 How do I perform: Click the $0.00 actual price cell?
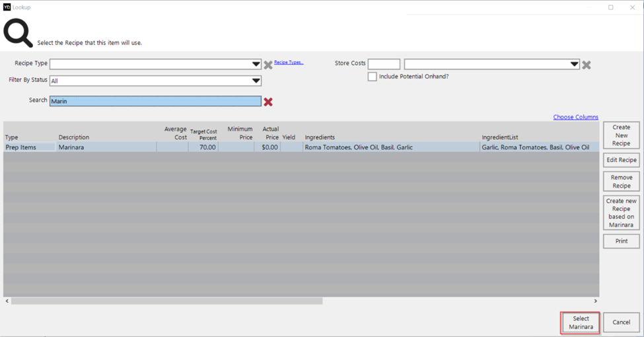point(267,147)
